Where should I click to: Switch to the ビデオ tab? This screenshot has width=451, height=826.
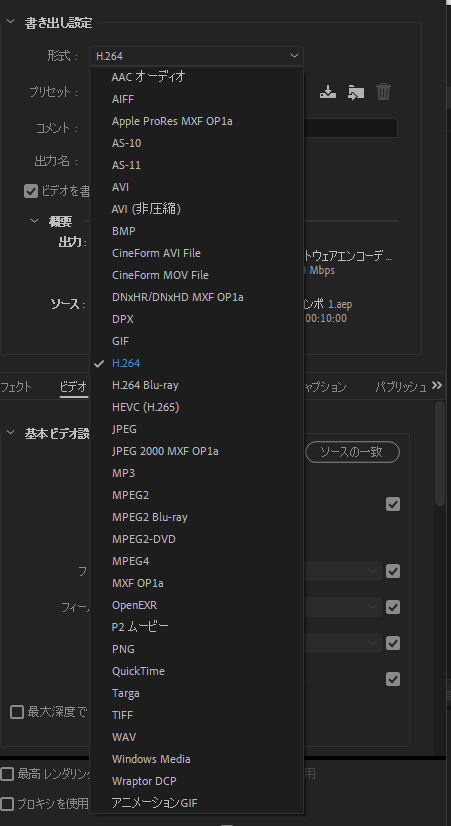73,387
